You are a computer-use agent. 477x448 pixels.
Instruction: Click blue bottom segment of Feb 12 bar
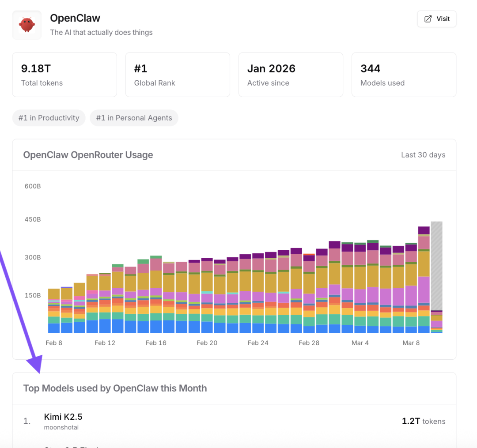point(105,326)
